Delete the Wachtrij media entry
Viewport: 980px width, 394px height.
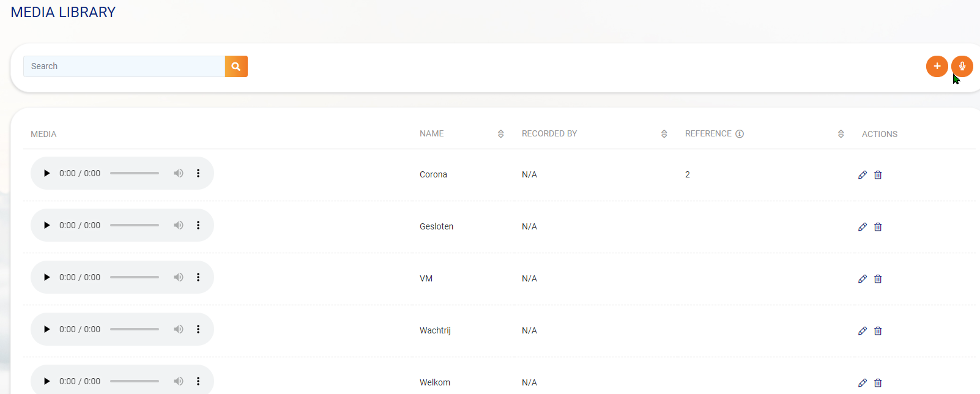(878, 331)
